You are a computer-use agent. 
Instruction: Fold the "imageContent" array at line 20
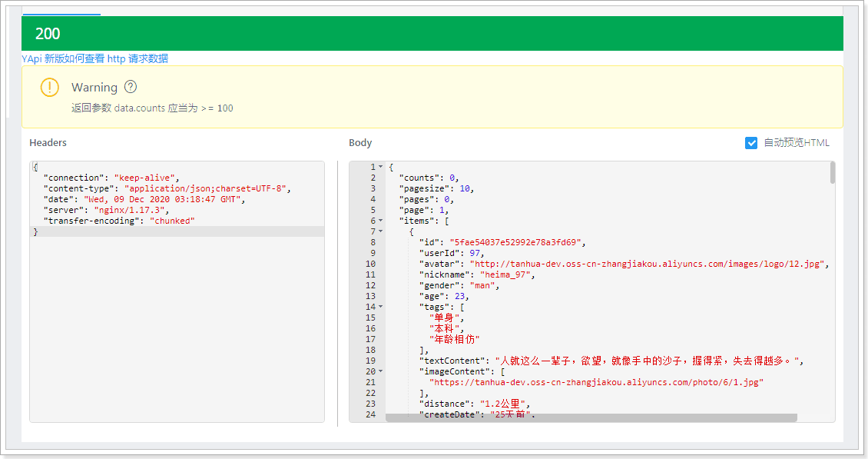[380, 371]
